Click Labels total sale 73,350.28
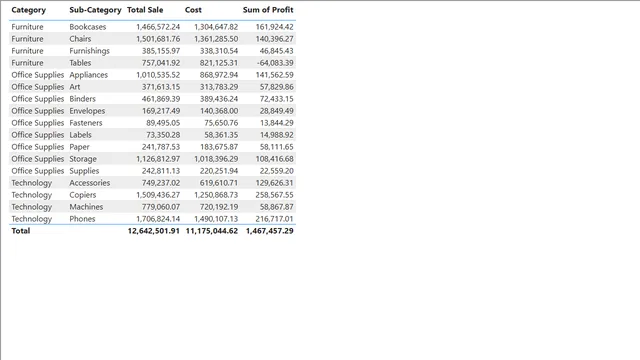Screen dimensions: 640x360 (163, 135)
